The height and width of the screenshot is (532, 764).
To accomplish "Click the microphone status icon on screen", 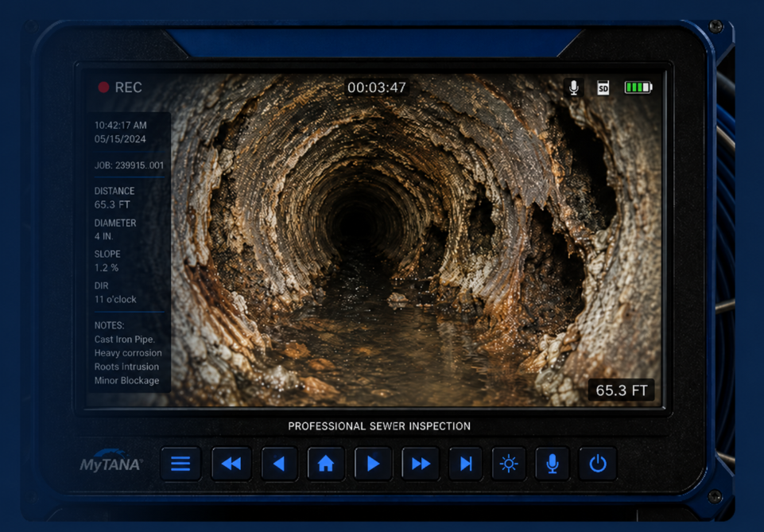I will point(574,87).
